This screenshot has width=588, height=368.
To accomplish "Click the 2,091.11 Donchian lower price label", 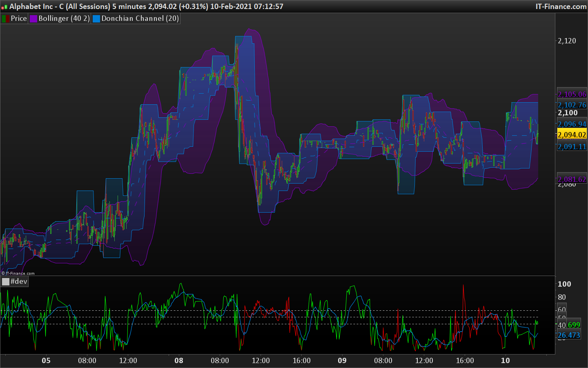I will coord(572,146).
